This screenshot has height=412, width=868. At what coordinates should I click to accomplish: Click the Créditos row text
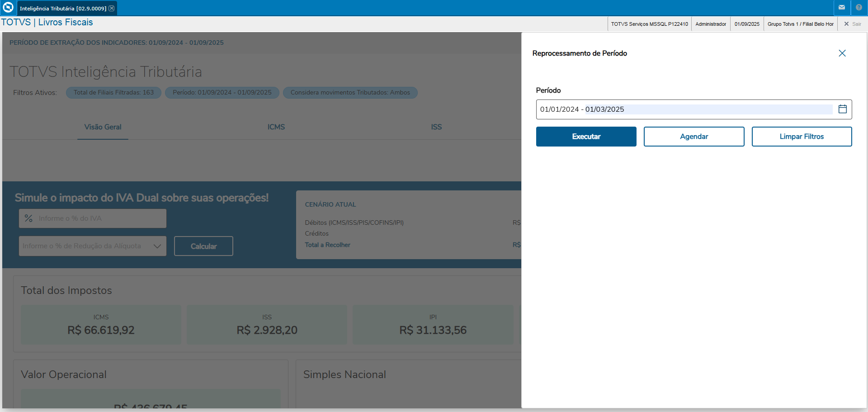[316, 233]
